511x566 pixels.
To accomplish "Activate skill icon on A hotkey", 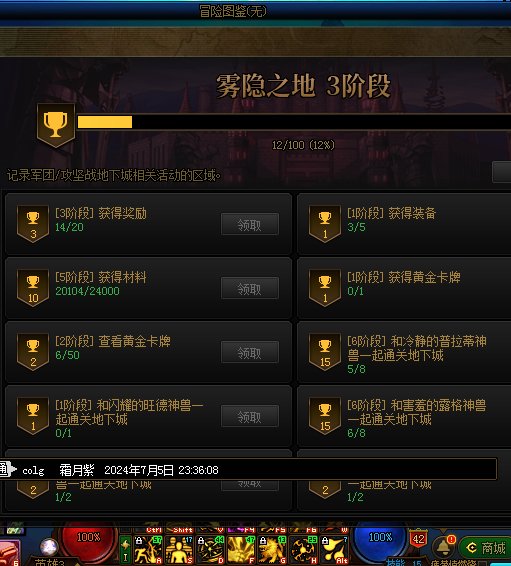I will click(x=148, y=550).
